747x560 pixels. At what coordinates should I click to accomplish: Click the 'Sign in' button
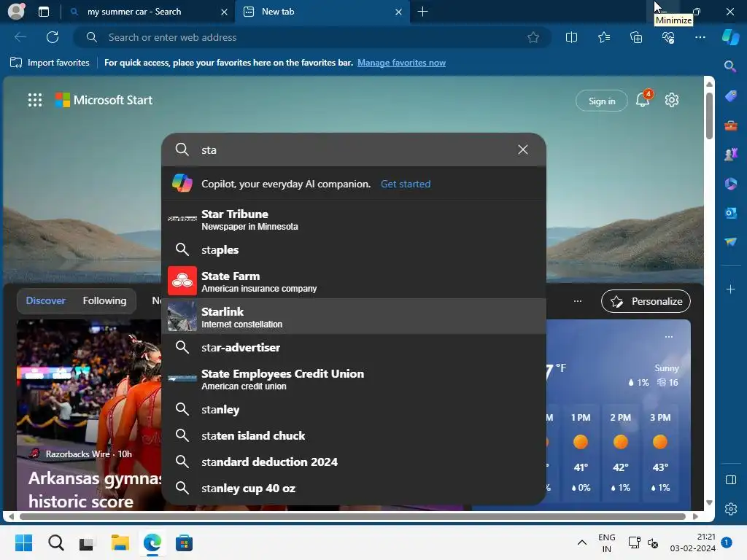(x=602, y=101)
